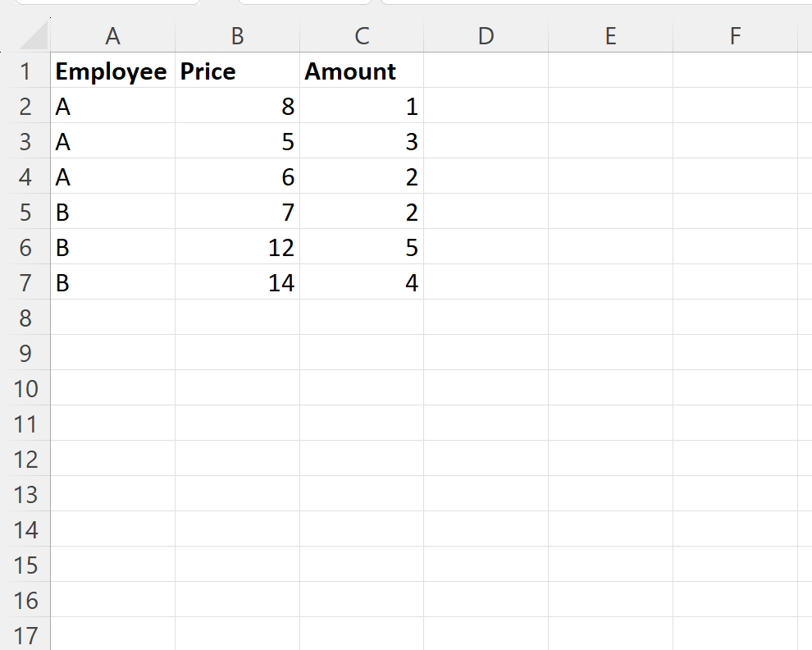
Task: Select column B header
Action: [x=237, y=36]
